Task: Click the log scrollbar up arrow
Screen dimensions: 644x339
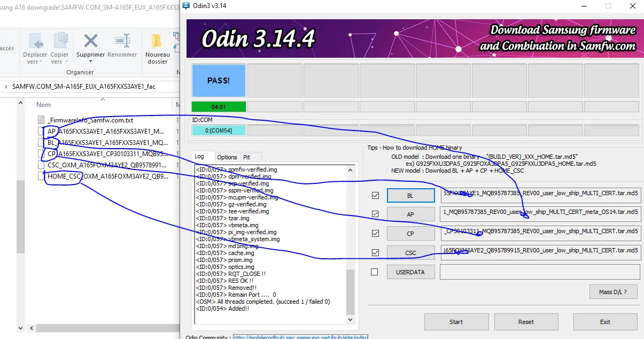Action: 350,170
